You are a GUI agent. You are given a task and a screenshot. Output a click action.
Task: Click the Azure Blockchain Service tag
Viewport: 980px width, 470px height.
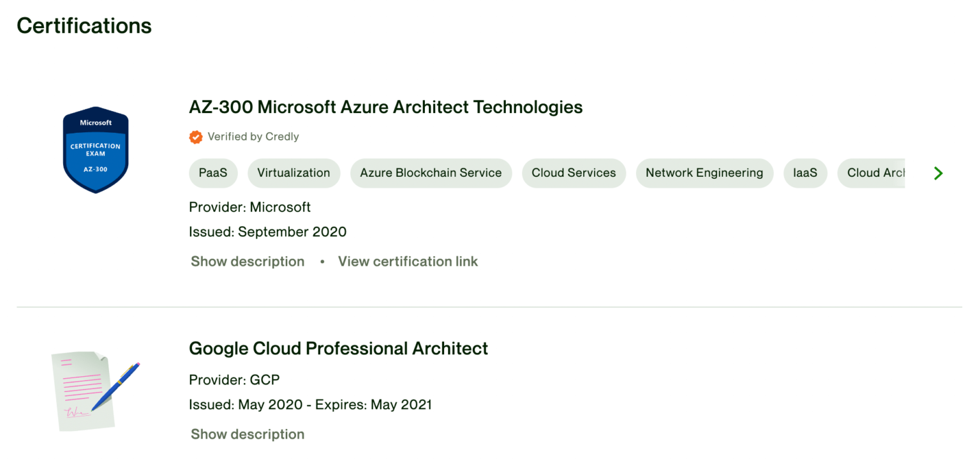click(x=431, y=173)
